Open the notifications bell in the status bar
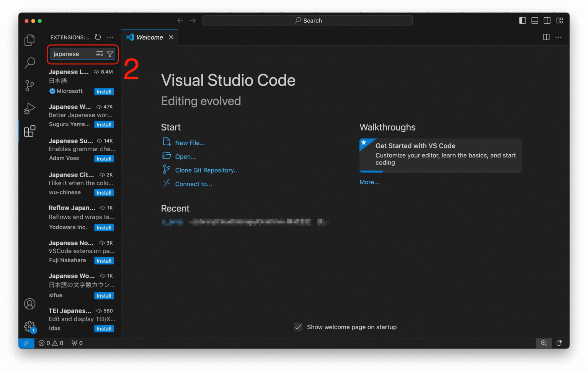The image size is (588, 373). 559,343
